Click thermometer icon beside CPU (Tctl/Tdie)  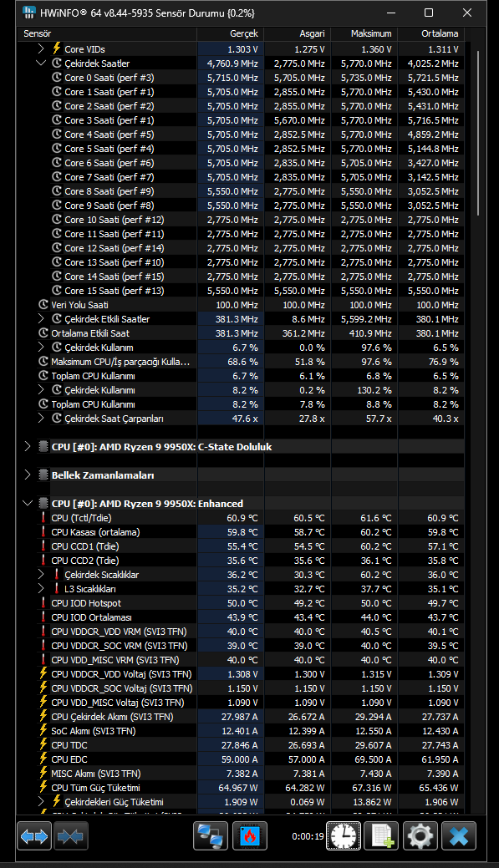point(43,518)
